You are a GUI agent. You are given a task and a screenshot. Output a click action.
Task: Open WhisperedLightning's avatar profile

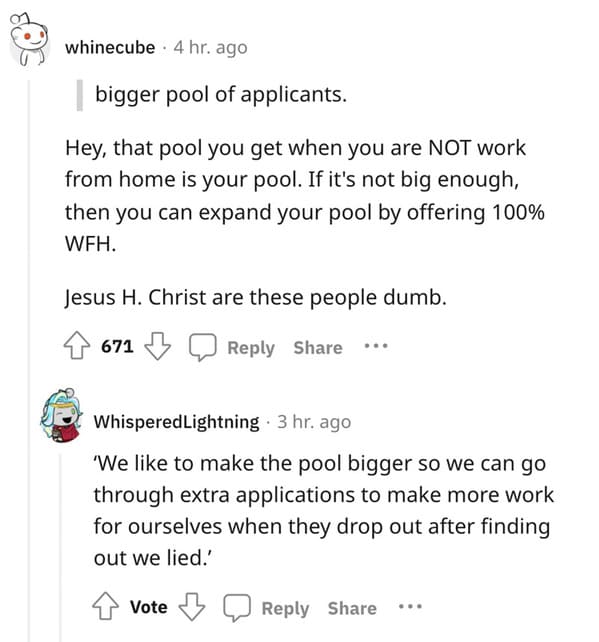(x=61, y=416)
